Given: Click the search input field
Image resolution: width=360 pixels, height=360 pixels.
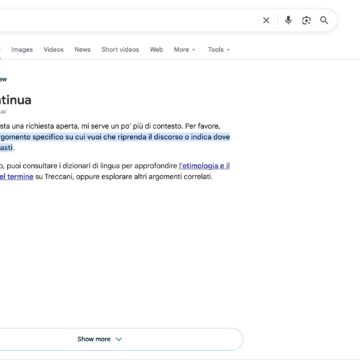Looking at the screenshot, I should (x=128, y=20).
